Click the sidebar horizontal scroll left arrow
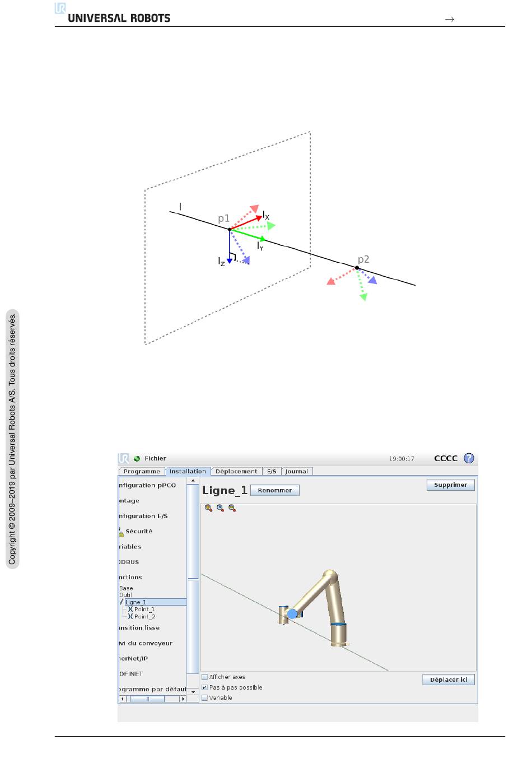532x777 pixels. click(123, 699)
